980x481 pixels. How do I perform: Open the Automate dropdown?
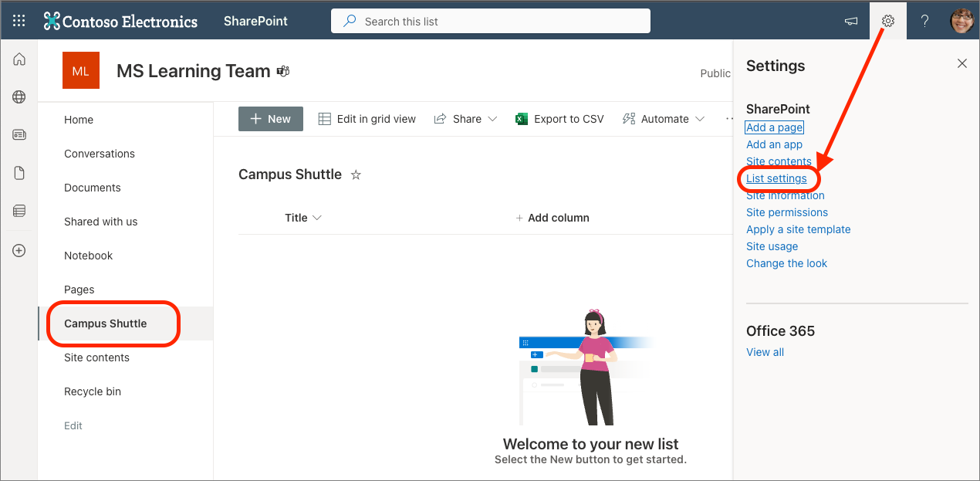click(x=664, y=119)
